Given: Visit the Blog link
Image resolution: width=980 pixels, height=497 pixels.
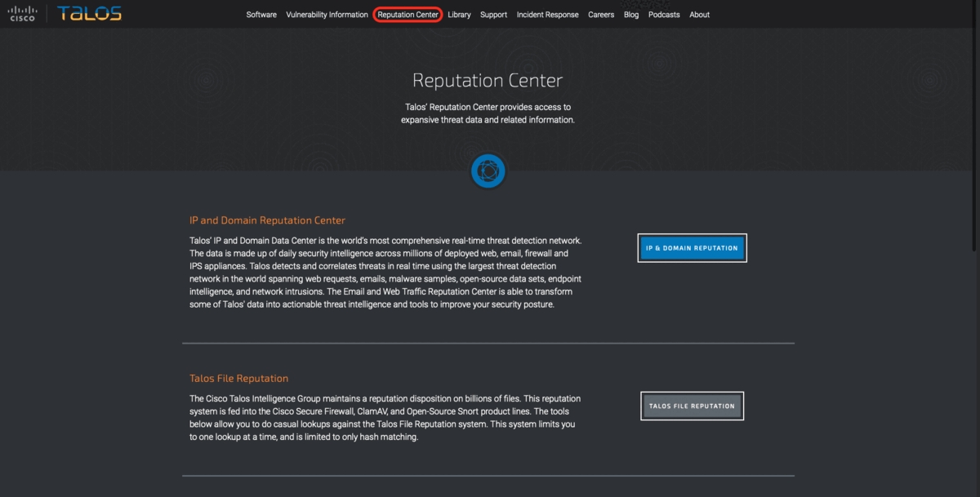Looking at the screenshot, I should coord(631,15).
